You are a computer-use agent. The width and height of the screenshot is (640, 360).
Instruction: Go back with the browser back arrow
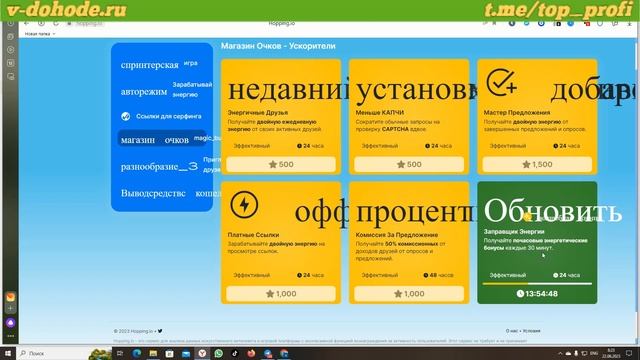point(27,24)
